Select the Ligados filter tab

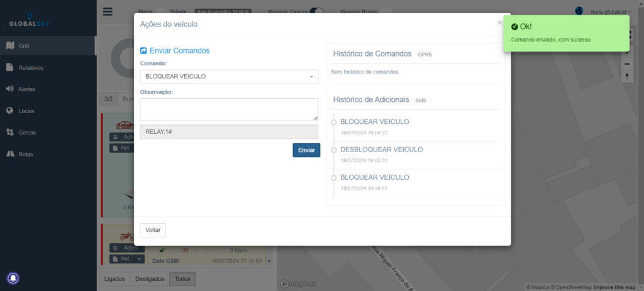pos(114,278)
